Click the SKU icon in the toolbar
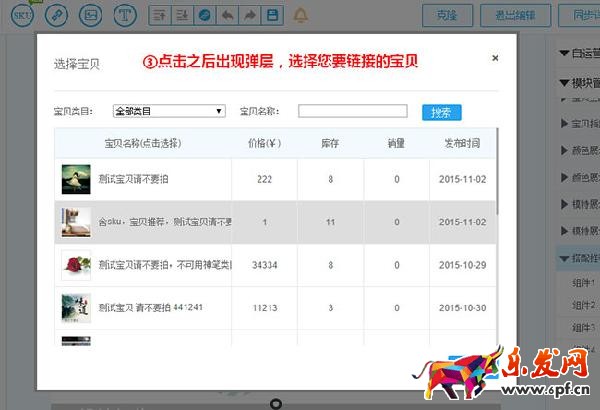 coord(22,16)
